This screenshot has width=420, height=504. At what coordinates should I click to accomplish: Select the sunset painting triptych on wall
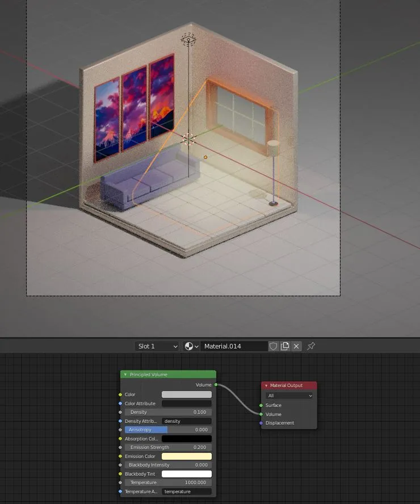click(135, 107)
